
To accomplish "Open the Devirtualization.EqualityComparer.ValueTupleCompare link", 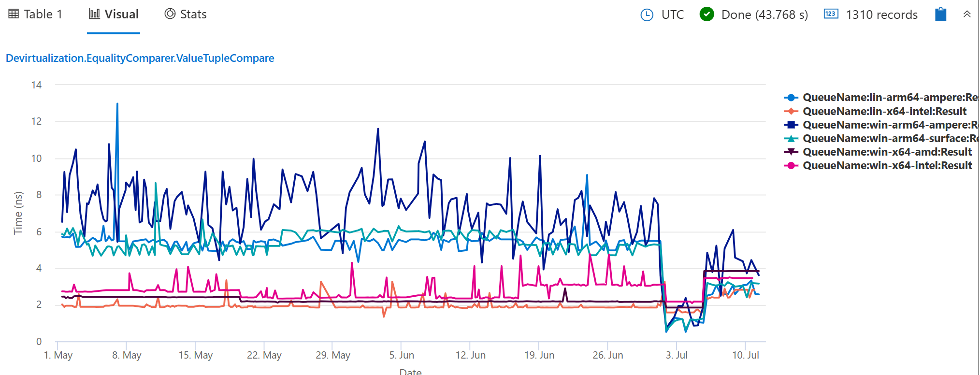I will coord(140,58).
